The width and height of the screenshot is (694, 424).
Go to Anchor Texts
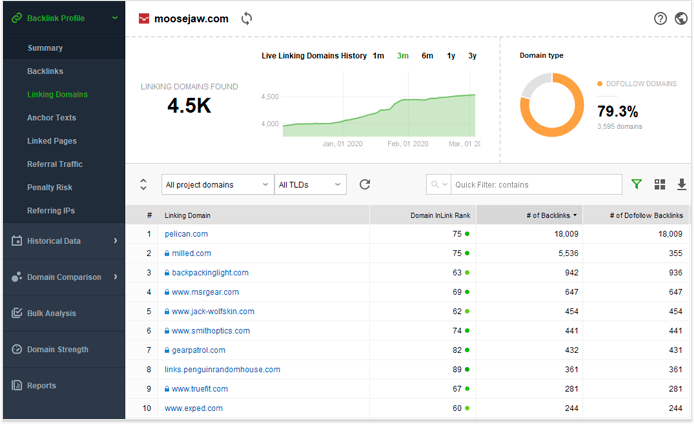coord(51,118)
